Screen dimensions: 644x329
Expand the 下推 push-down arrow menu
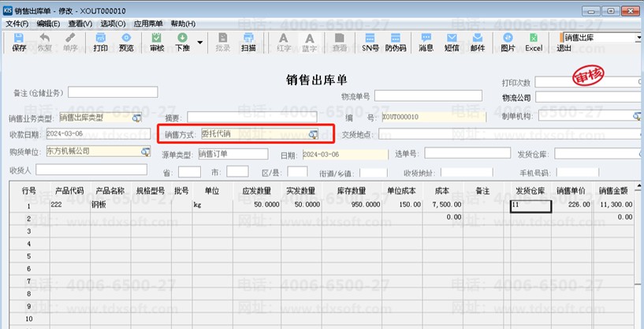pyautogui.click(x=200, y=43)
